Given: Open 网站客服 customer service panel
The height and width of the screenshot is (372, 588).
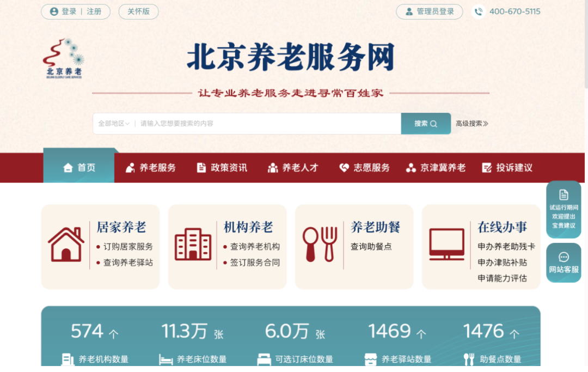Looking at the screenshot, I should click(563, 263).
